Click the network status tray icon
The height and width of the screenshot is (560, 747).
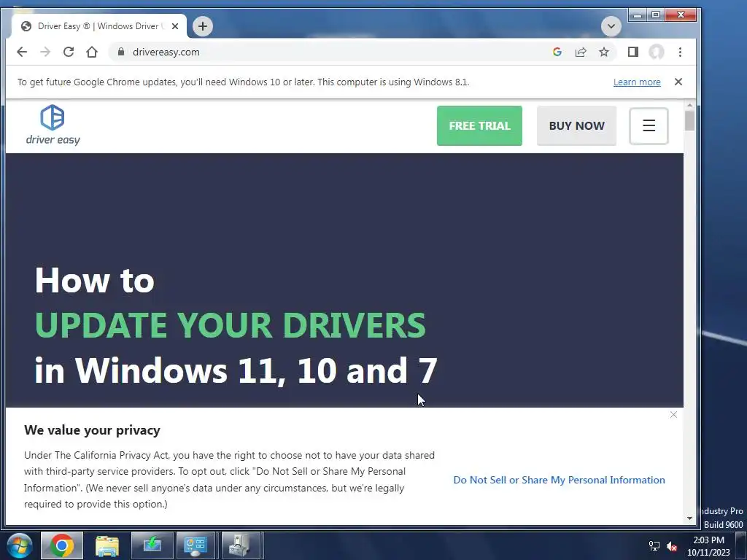point(654,546)
